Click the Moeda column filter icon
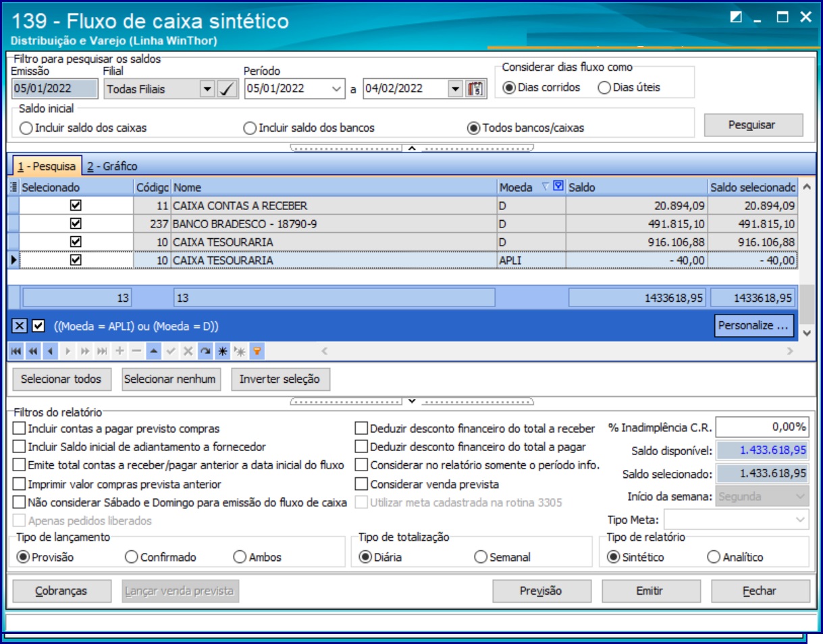Image resolution: width=823 pixels, height=644 pixels. (x=558, y=187)
